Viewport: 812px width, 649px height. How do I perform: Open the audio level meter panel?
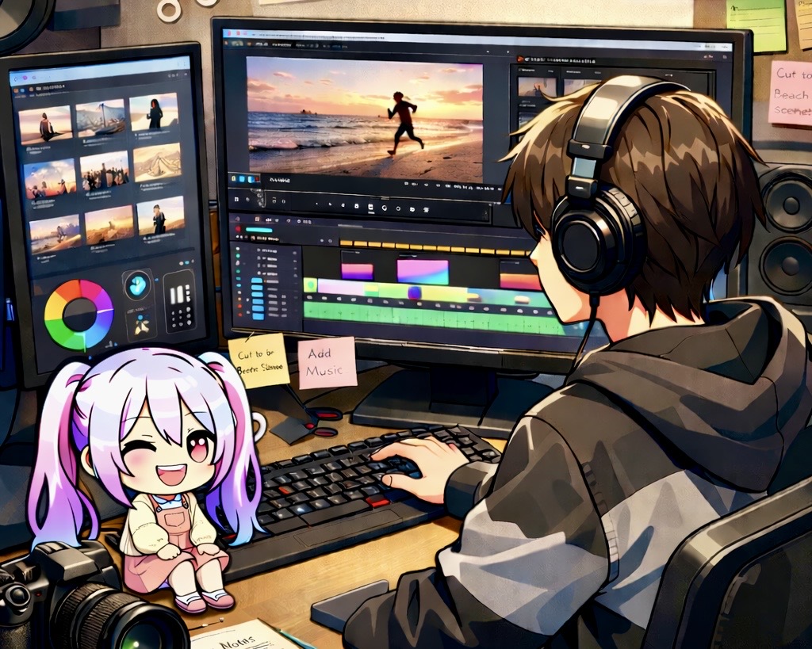[x=179, y=300]
